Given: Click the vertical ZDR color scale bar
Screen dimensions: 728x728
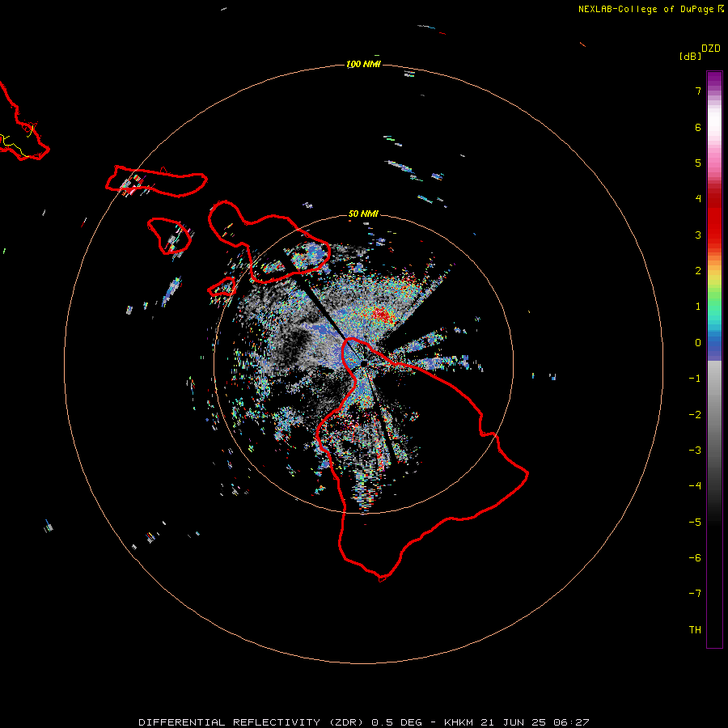Looking at the screenshot, I should point(714,360).
